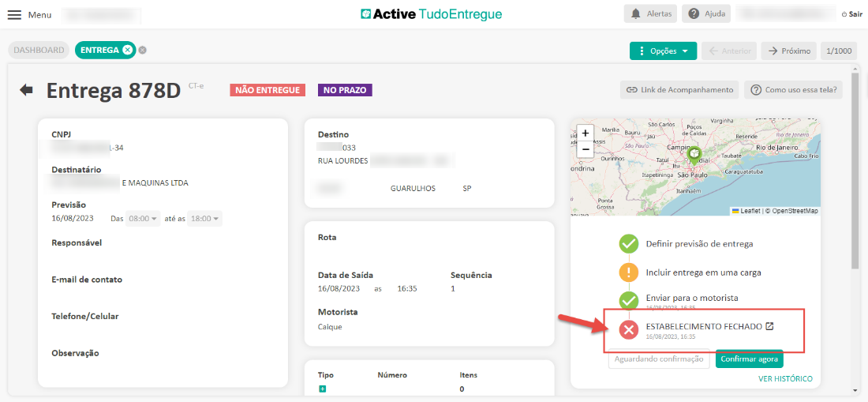Open VER HISTÓRICO link
Image resolution: width=868 pixels, height=402 pixels.
[785, 379]
